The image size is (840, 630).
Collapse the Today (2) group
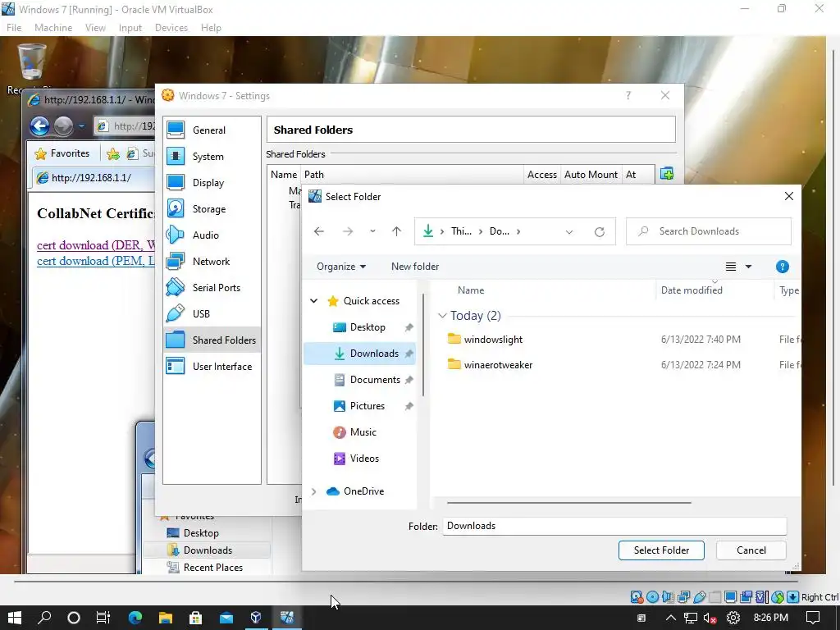click(x=442, y=316)
